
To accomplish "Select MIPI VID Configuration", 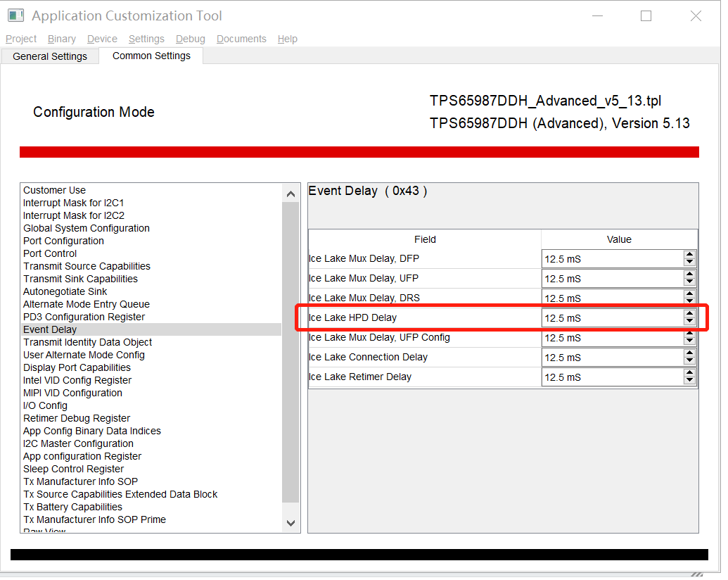I will [x=72, y=393].
